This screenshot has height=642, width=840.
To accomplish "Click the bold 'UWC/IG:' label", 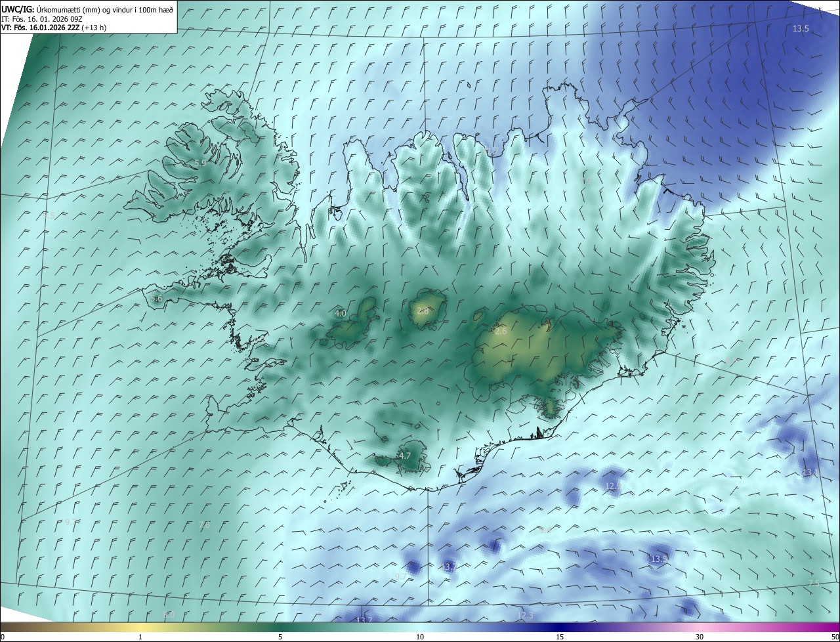I will click(x=18, y=9).
